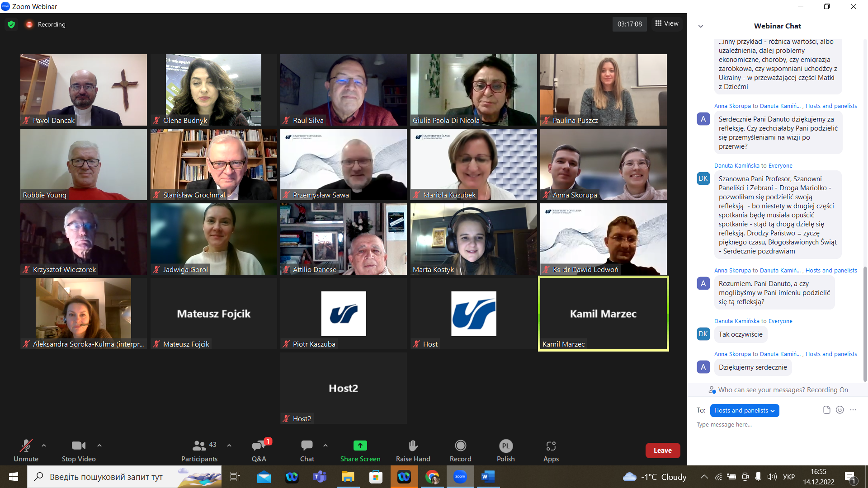Expand audio options arrow next to Unmute
Screen dimensions: 868x488
click(x=44, y=446)
